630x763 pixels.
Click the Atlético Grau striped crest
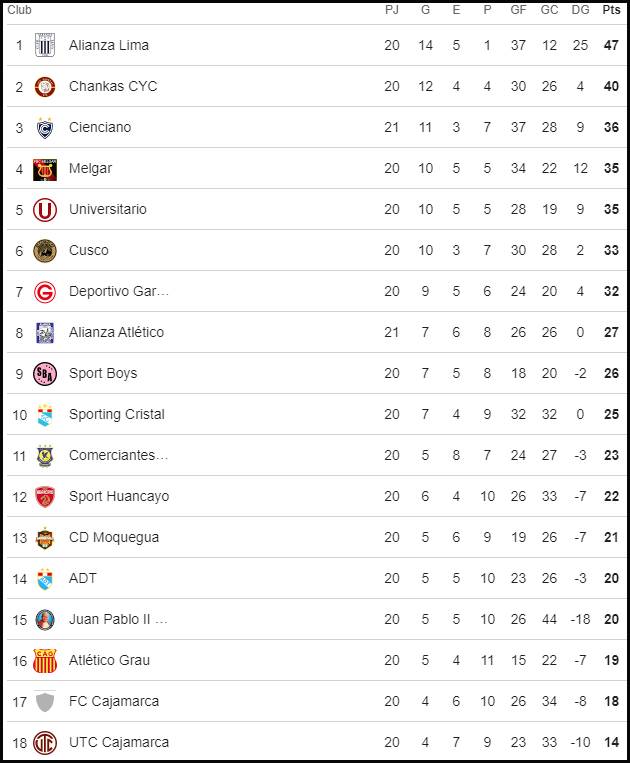[45, 661]
